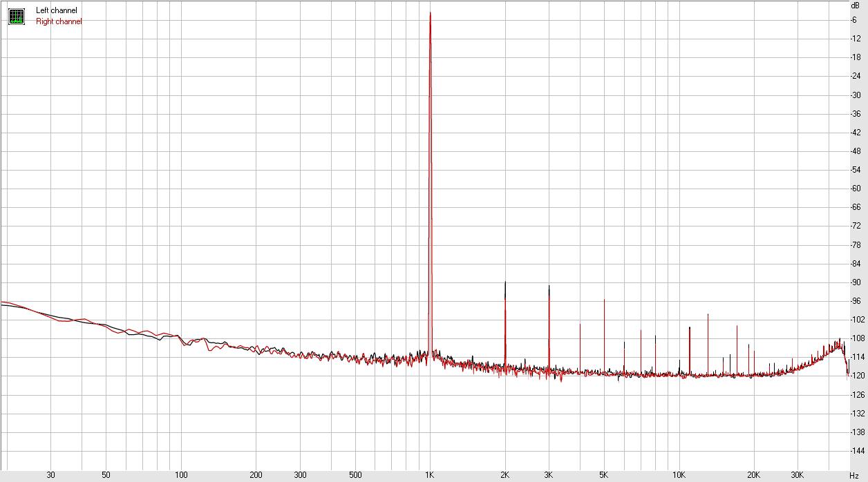This screenshot has height=482, width=868.
Task: Click the 'dB' unit label on vertical axis
Action: (855, 5)
